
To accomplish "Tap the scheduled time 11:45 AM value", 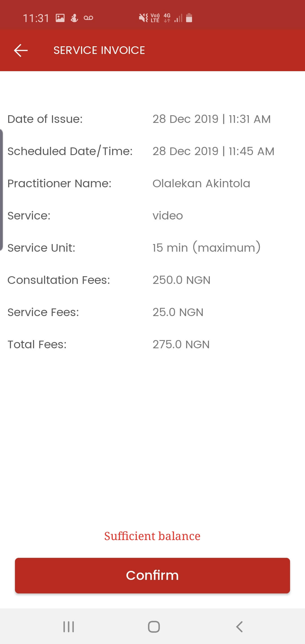I will click(x=251, y=151).
